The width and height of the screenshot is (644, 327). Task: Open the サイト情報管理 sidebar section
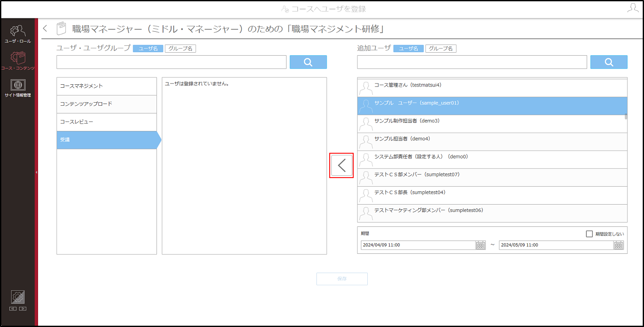pos(18,88)
